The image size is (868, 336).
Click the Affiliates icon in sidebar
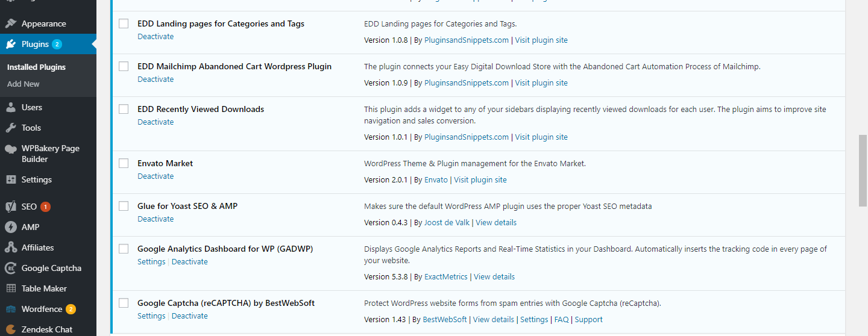[10, 247]
